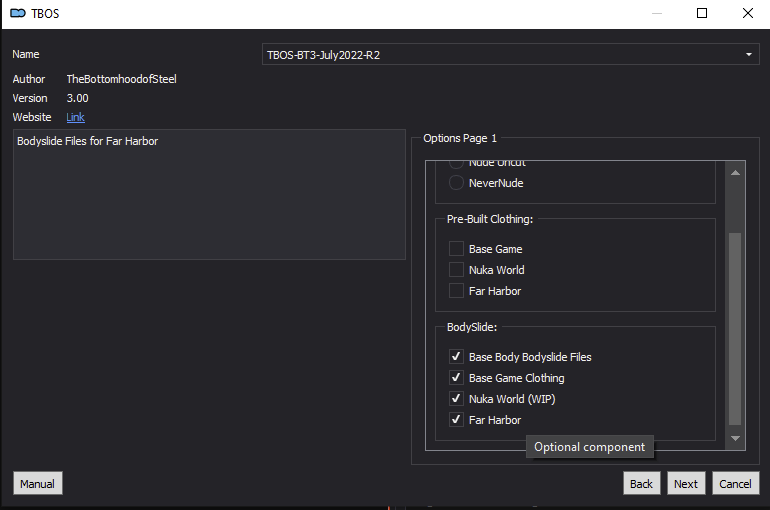Click the options list scrollbar thumb

736,330
